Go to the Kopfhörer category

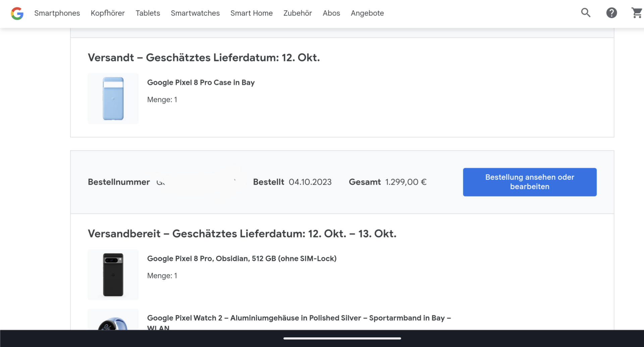108,13
